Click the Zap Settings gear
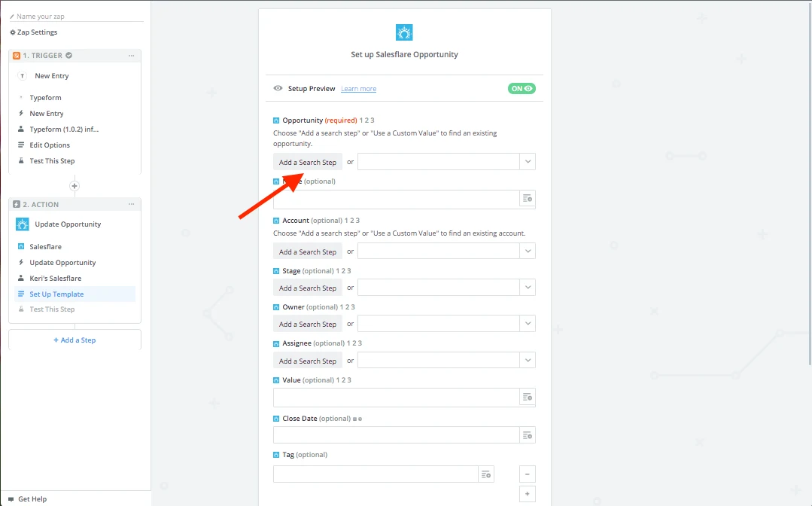This screenshot has width=812, height=506. click(13, 32)
